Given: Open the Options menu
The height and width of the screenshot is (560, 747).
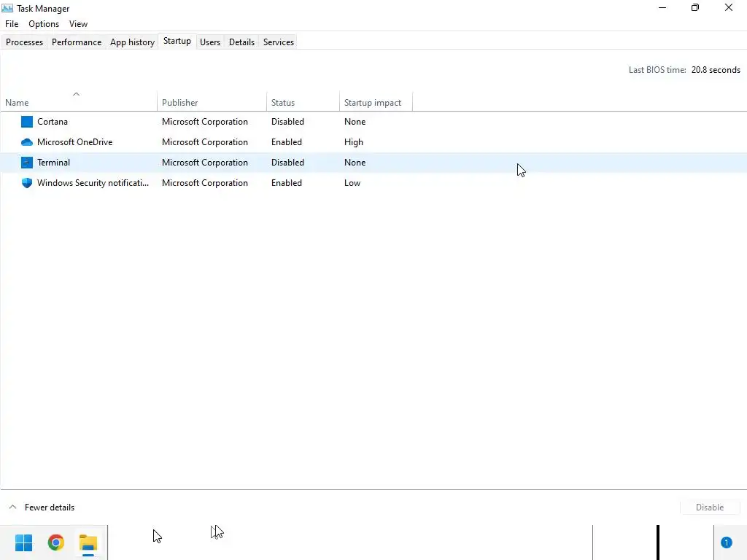Looking at the screenshot, I should 44,24.
